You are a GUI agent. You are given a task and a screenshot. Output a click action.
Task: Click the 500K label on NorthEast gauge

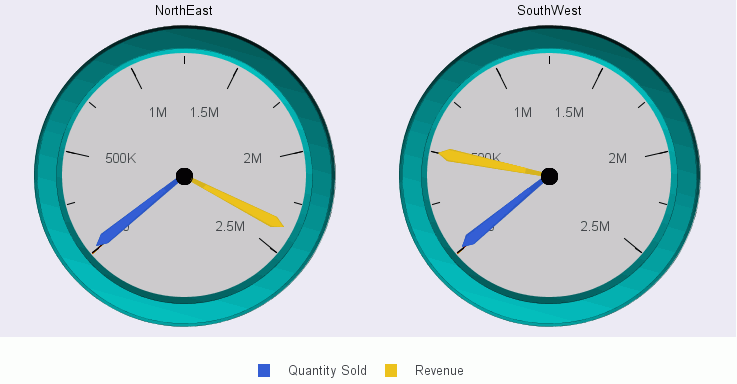coord(121,159)
